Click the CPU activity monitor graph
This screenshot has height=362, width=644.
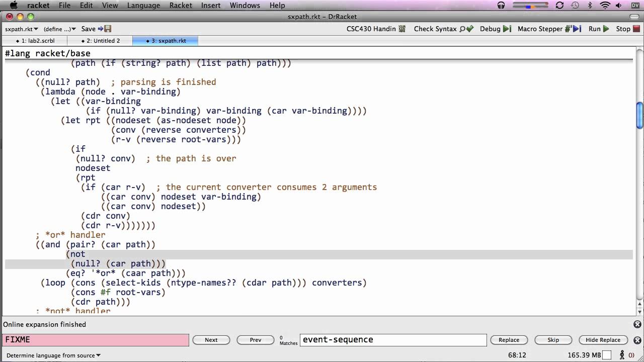pos(531,5)
